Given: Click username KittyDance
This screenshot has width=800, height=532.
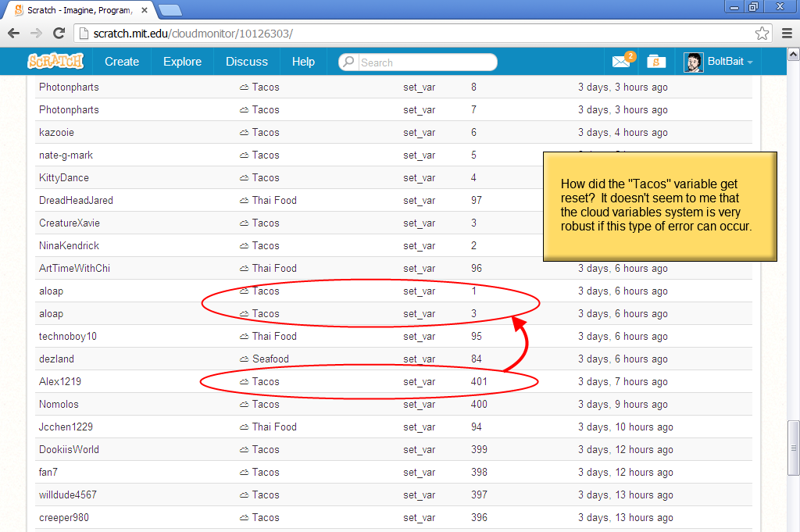Looking at the screenshot, I should tap(64, 178).
